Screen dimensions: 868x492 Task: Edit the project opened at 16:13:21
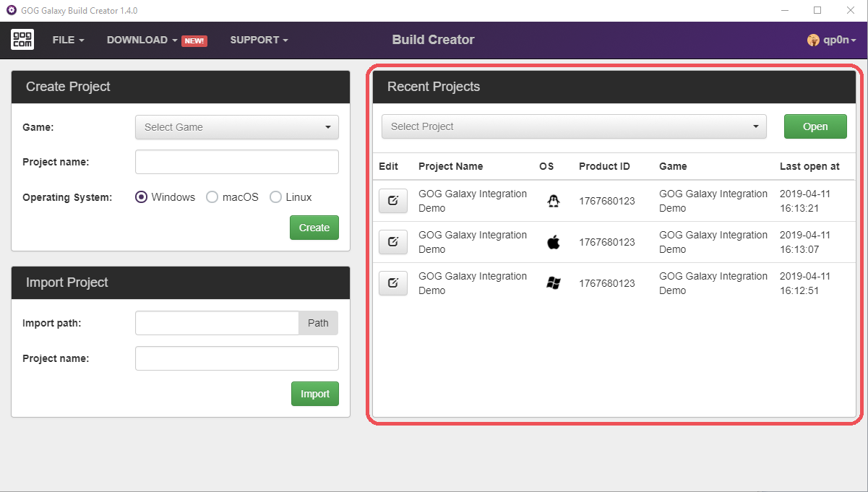[393, 201]
